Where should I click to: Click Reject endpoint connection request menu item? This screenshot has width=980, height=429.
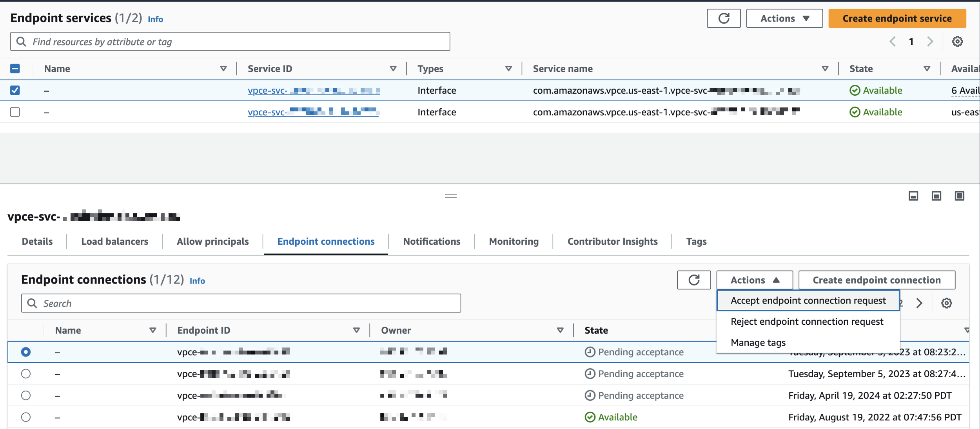pyautogui.click(x=807, y=321)
